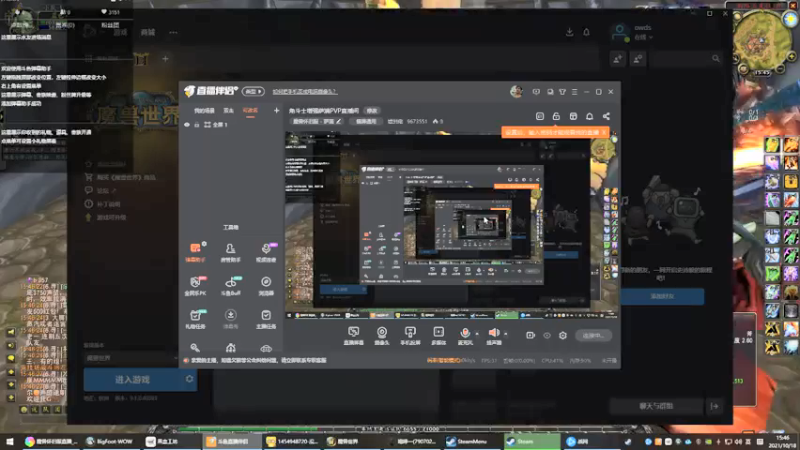Click the magnifier tool icon in toolbox
The width and height of the screenshot is (800, 450).
pyautogui.click(x=195, y=348)
